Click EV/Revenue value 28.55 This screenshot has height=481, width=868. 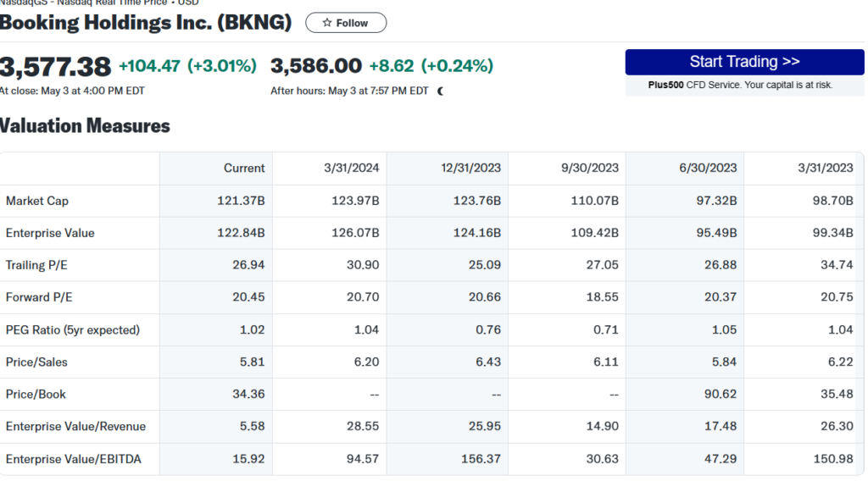click(363, 426)
